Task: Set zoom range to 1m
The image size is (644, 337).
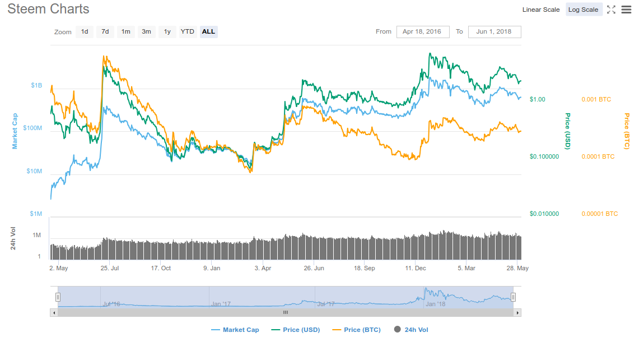Action: (x=125, y=32)
